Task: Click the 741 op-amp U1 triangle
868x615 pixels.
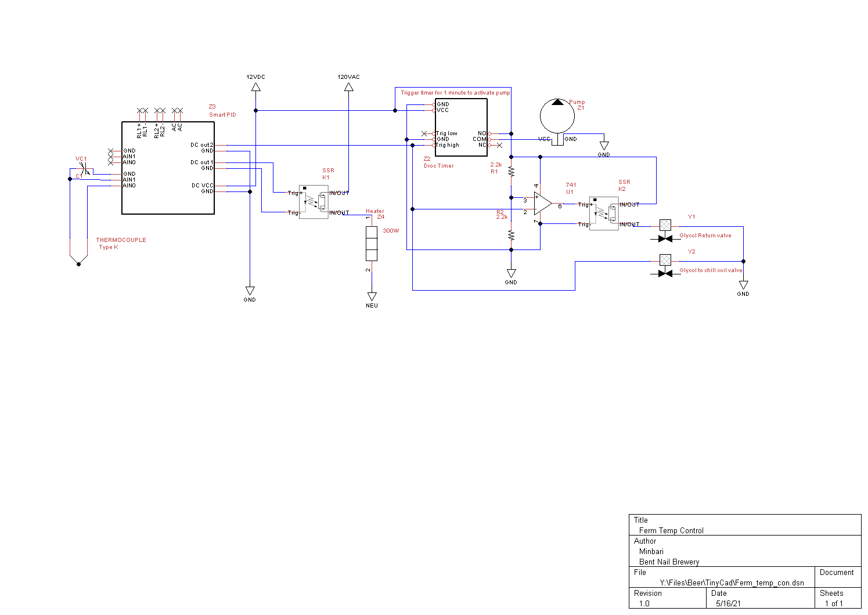Action: (x=542, y=204)
